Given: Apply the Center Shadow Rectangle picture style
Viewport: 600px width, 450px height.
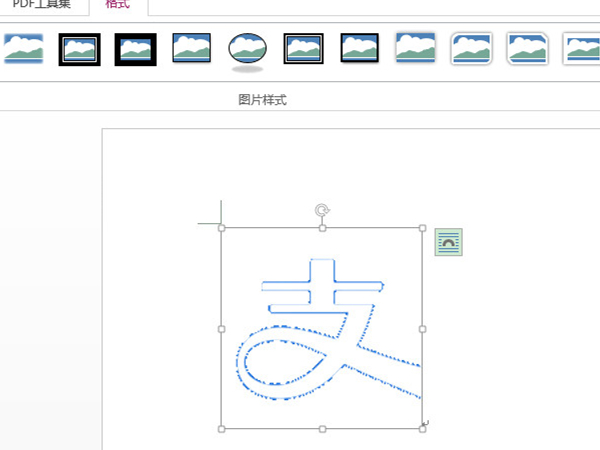Looking at the screenshot, I should click(416, 48).
